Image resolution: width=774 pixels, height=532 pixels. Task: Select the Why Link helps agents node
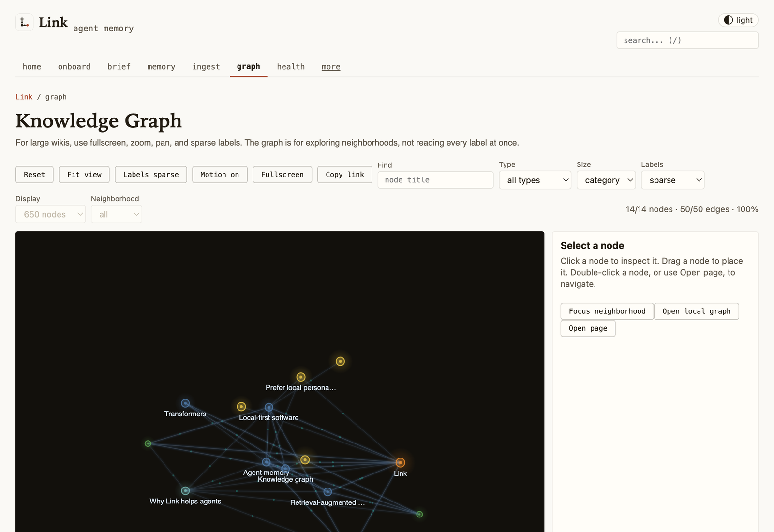185,491
